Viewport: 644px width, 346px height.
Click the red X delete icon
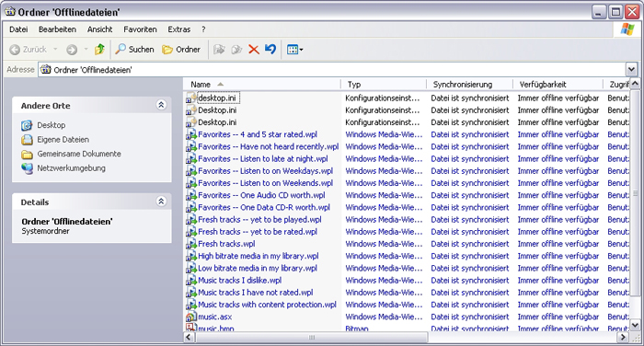click(x=254, y=50)
